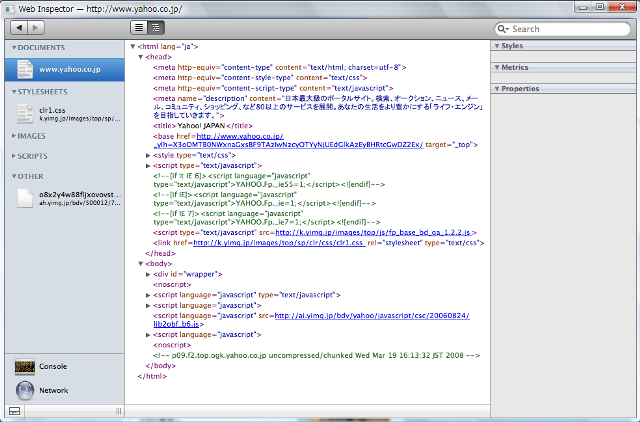Expand the script type="text/javascript" node in head
This screenshot has height=422, width=640.
(x=148, y=166)
